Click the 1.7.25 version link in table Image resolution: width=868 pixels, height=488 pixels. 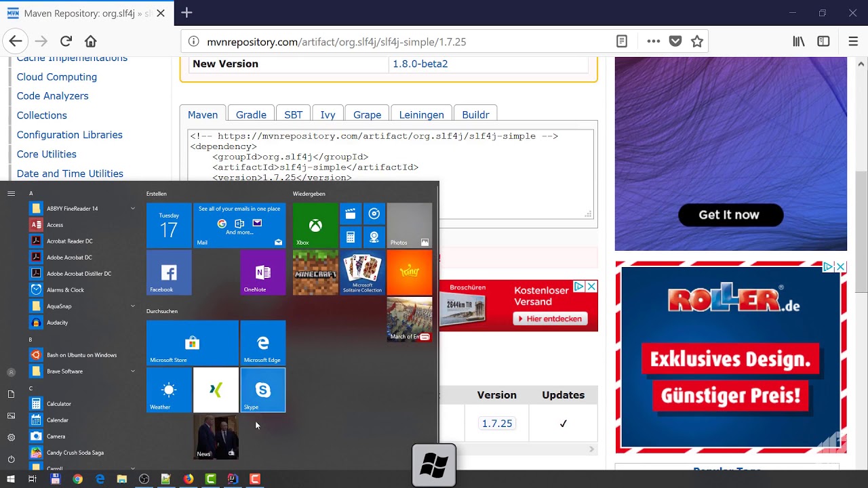pyautogui.click(x=497, y=424)
